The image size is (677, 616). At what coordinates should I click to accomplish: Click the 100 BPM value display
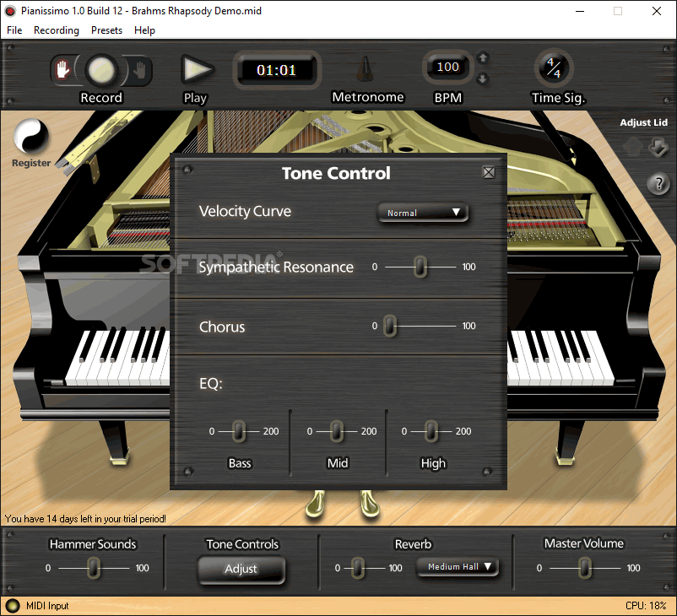tap(447, 67)
